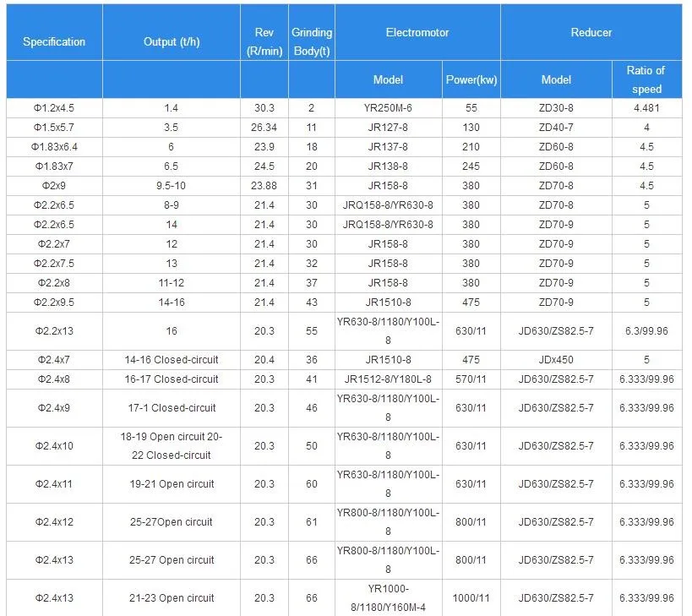The image size is (692, 616).
Task: Click speed ratio value 6.3/99.96
Action: [x=646, y=331]
